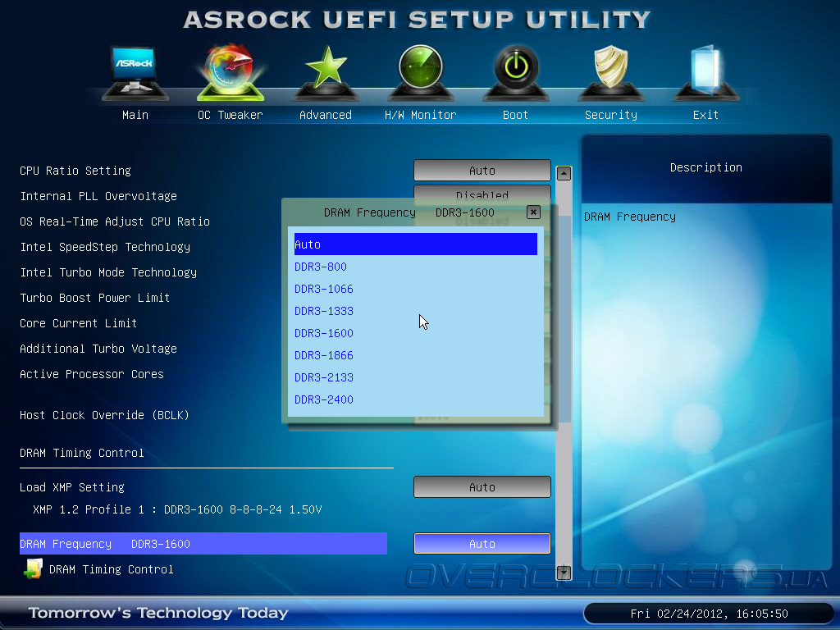Select Additional Turbo Voltage row

coord(98,349)
